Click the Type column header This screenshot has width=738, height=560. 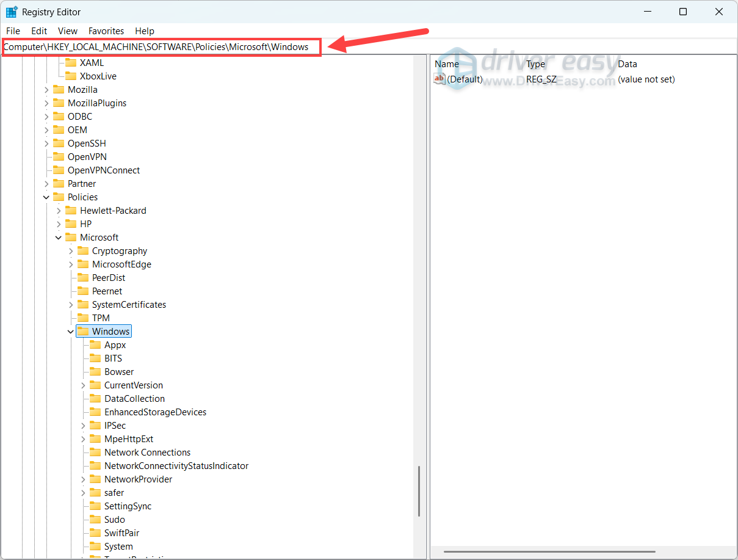click(x=535, y=64)
